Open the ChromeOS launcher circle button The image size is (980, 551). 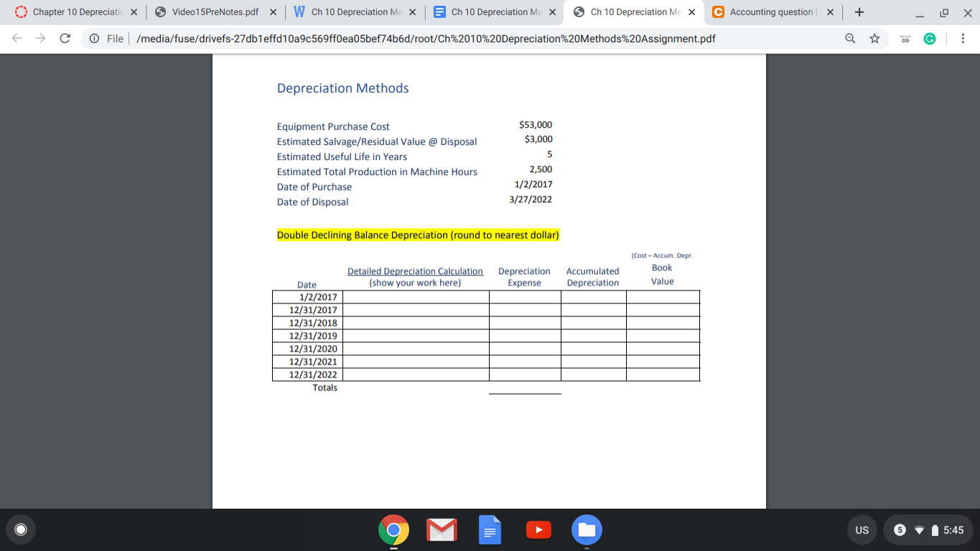(22, 530)
